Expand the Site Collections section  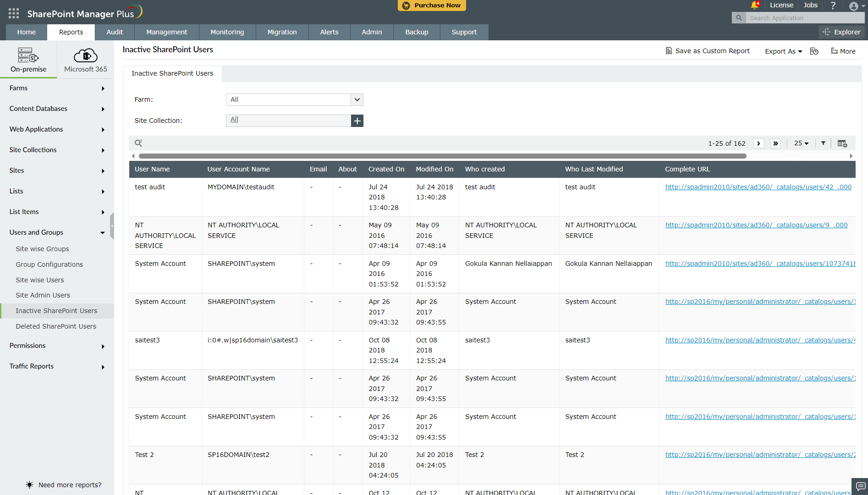tap(57, 150)
